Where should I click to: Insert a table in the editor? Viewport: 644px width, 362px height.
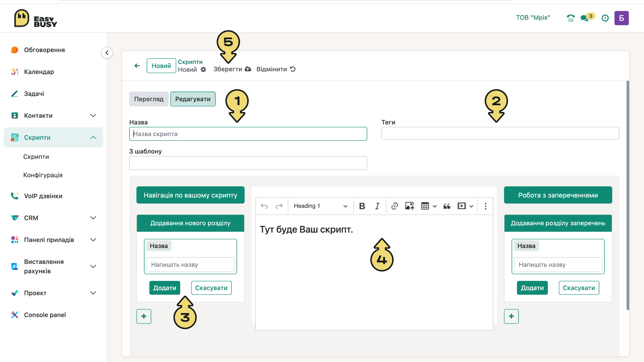[425, 206]
